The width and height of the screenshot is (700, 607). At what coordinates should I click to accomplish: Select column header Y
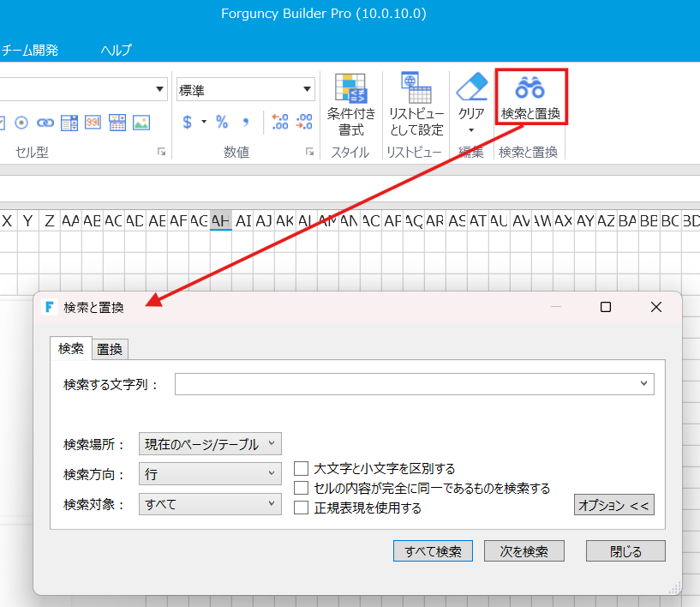(x=28, y=220)
